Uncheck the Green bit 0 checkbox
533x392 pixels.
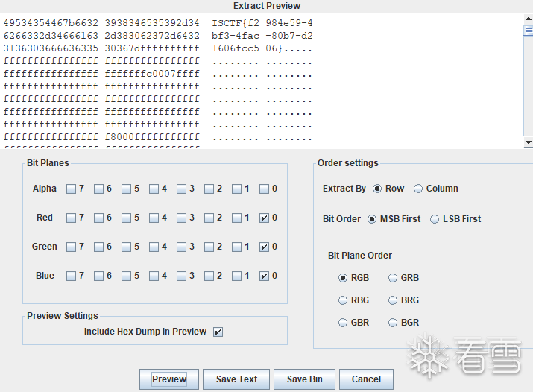coord(264,247)
